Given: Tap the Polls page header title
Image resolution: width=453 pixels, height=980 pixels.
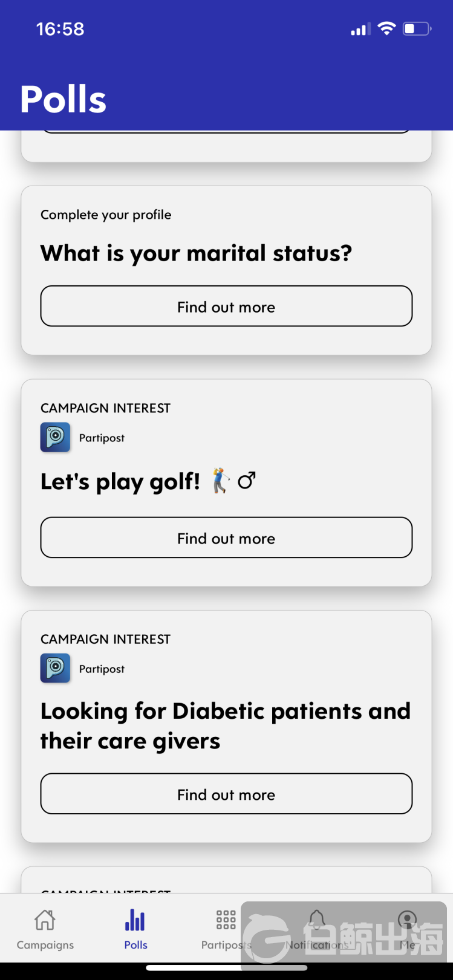Looking at the screenshot, I should 64,99.
